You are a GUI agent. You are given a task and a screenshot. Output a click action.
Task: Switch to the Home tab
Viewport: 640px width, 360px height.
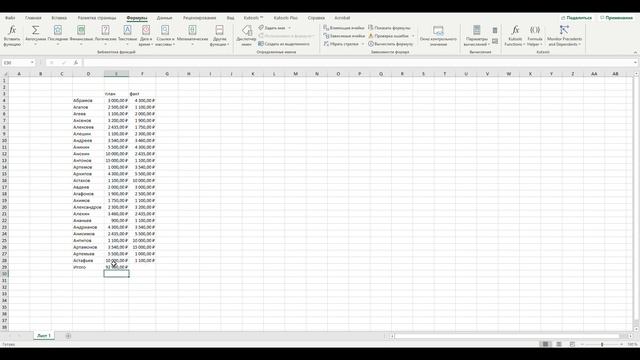(x=33, y=18)
